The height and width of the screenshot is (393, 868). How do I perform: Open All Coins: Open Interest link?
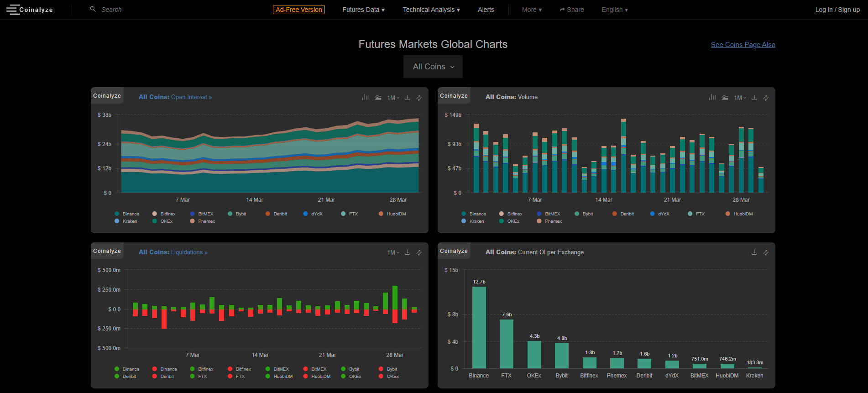(x=175, y=97)
